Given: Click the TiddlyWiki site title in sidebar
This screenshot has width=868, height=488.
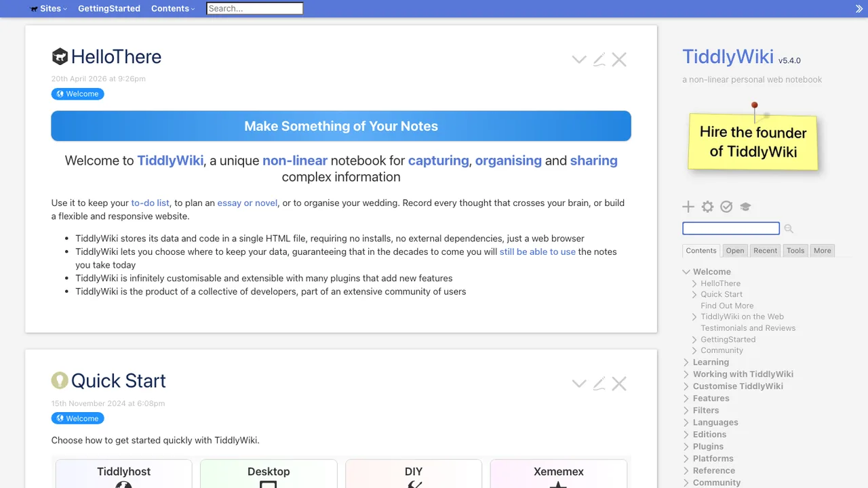Looking at the screenshot, I should 728,56.
